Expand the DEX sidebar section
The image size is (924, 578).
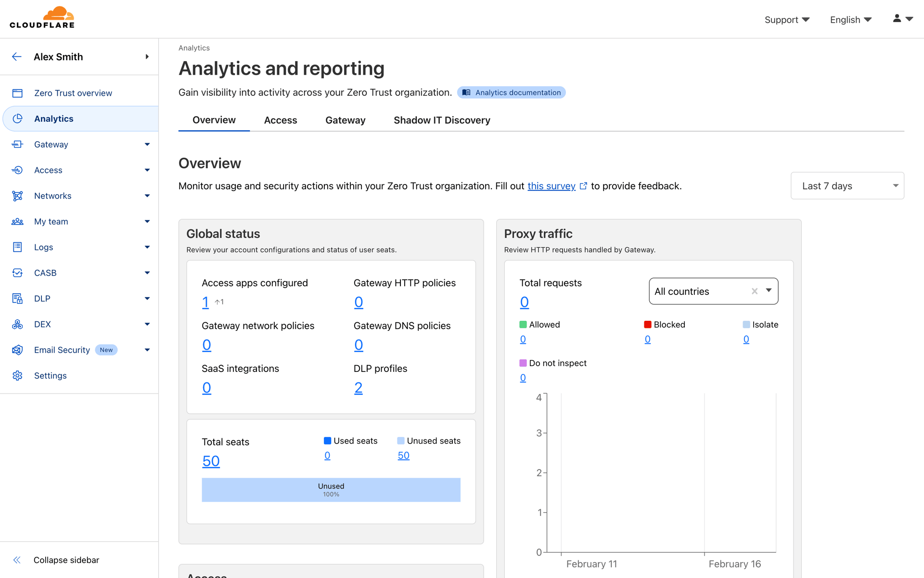tap(147, 324)
